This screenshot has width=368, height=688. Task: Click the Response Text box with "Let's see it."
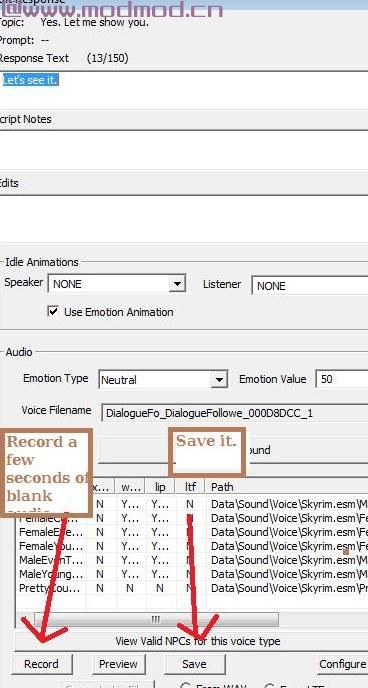coord(184,90)
